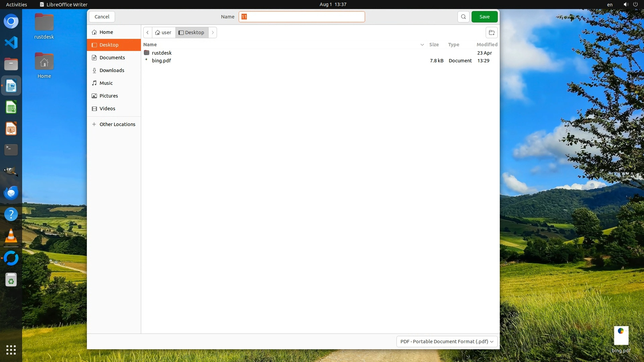Screen dimensions: 644x362
Task: Open VLC media player from the dock
Action: (11, 236)
